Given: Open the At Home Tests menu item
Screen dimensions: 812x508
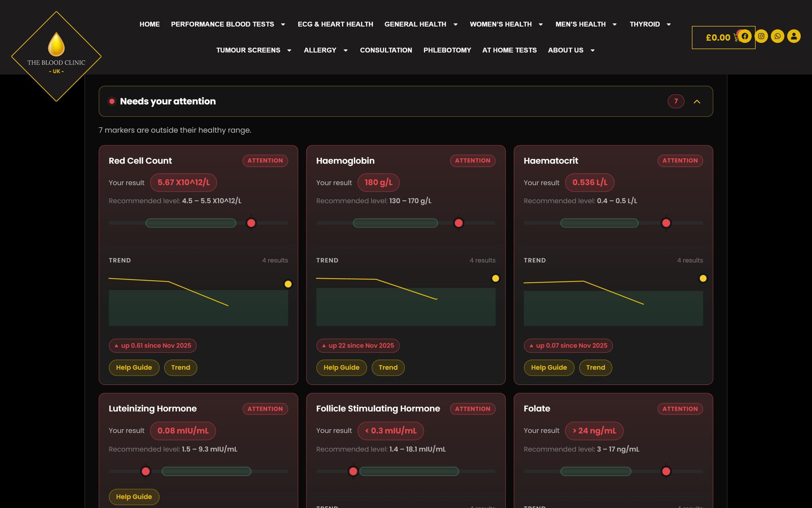Looking at the screenshot, I should point(509,50).
